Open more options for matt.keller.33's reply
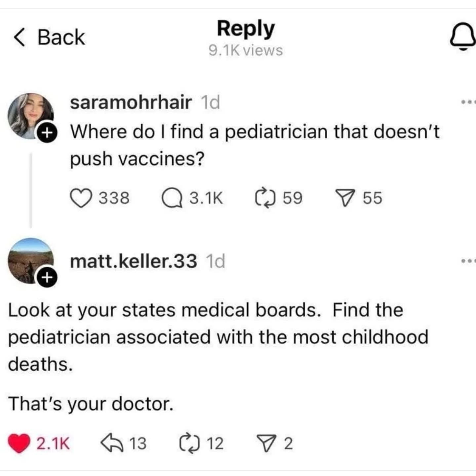The height and width of the screenshot is (476, 476). (469, 261)
